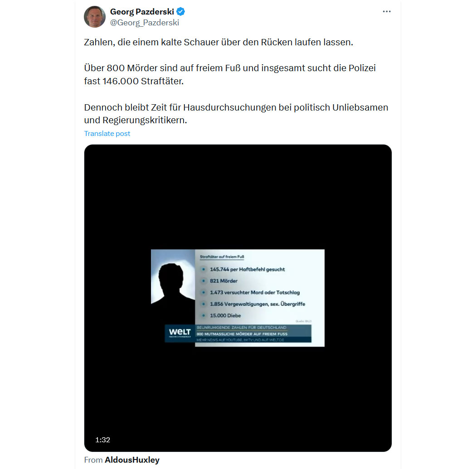Open the @Georg_Pazderski handle link
476x469 pixels.
145,23
